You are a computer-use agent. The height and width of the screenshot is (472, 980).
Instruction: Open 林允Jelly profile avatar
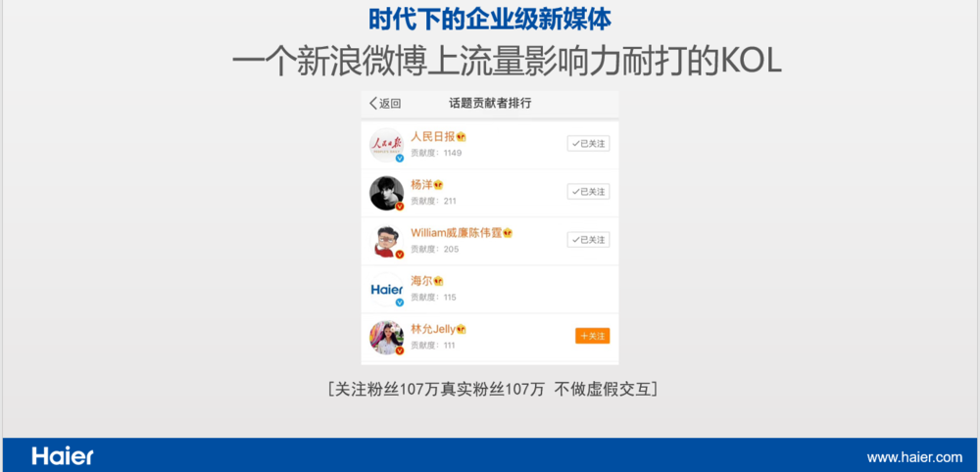(x=386, y=337)
